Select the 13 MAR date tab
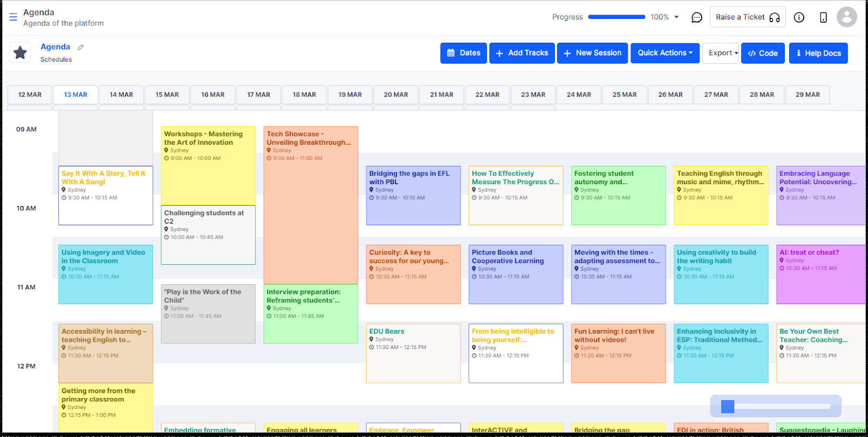Screen dimensions: 868x437 [76, 95]
